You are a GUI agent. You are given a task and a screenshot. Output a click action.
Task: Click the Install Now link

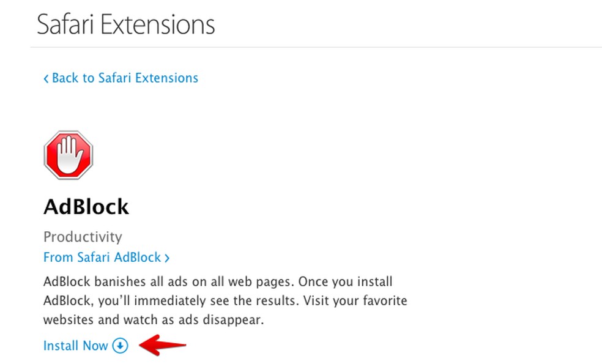75,346
